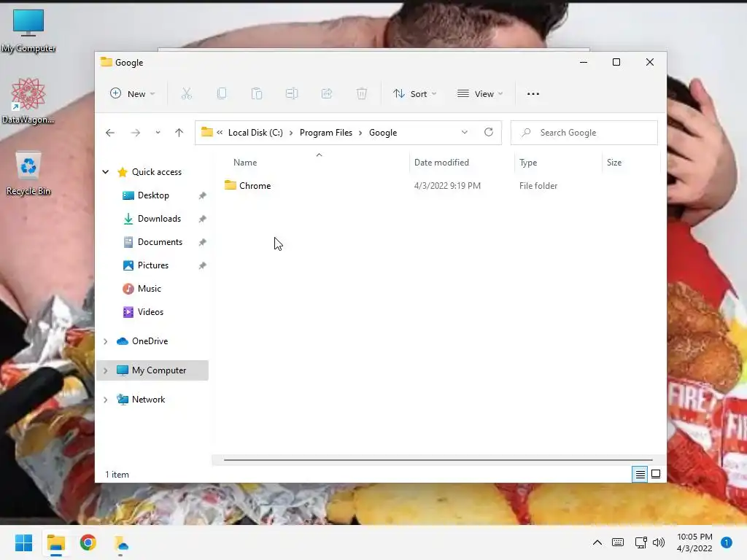Open My Computer desktop icon
The image size is (747, 560).
tap(28, 31)
